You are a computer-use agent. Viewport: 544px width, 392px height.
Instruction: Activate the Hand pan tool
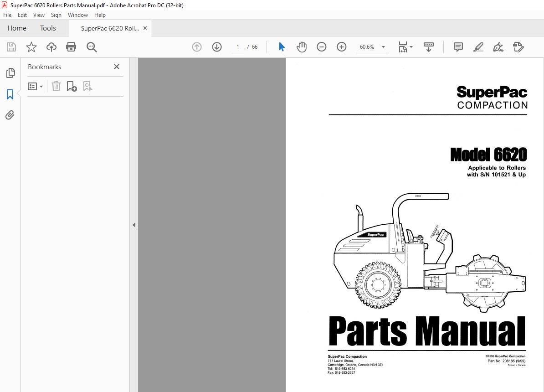point(302,47)
